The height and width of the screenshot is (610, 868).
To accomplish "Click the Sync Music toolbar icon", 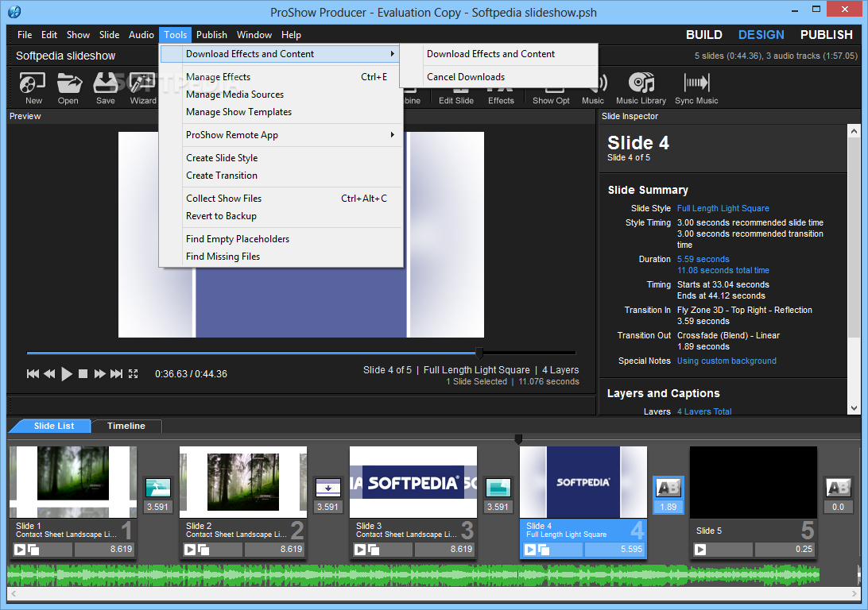I will pos(696,88).
